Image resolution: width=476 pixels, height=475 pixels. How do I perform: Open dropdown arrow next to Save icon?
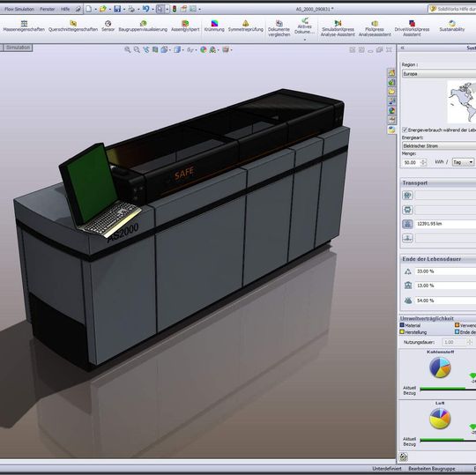124,10
